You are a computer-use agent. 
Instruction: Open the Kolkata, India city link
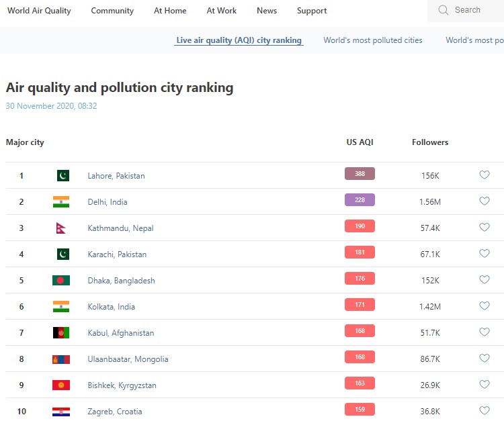pyautogui.click(x=111, y=307)
